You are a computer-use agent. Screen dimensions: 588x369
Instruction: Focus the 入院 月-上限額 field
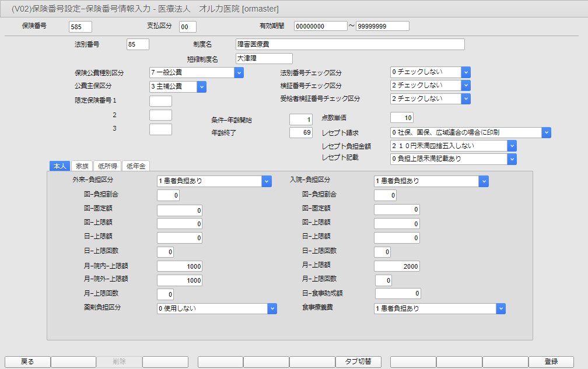[x=396, y=266]
